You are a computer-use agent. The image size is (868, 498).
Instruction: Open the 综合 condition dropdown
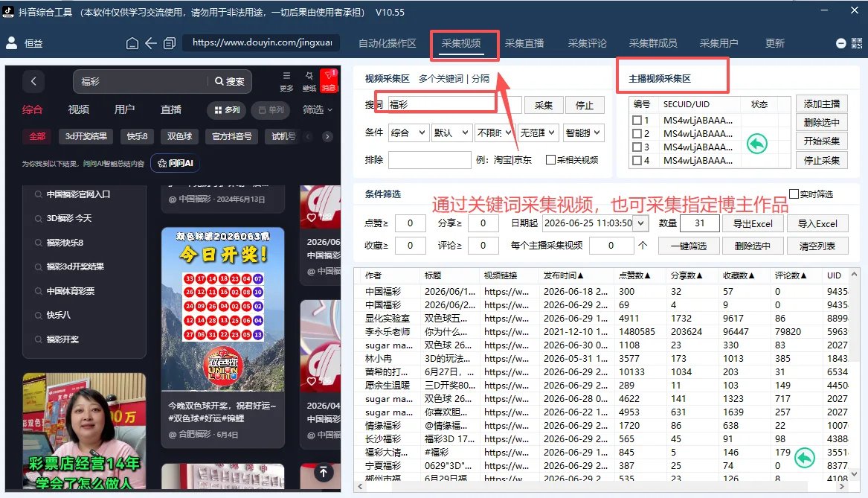coord(408,133)
